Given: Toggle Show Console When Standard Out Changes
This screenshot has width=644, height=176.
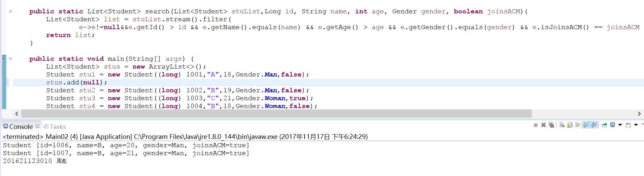Looking at the screenshot, I should pyautogui.click(x=586, y=125).
